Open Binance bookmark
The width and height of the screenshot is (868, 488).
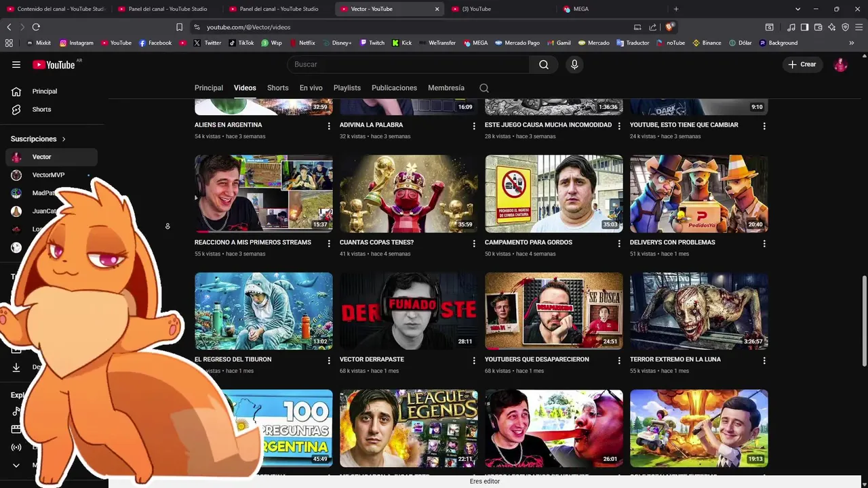click(x=707, y=43)
